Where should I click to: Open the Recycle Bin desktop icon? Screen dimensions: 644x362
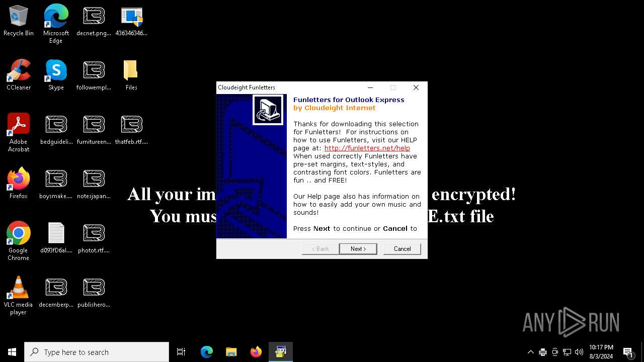click(x=19, y=21)
